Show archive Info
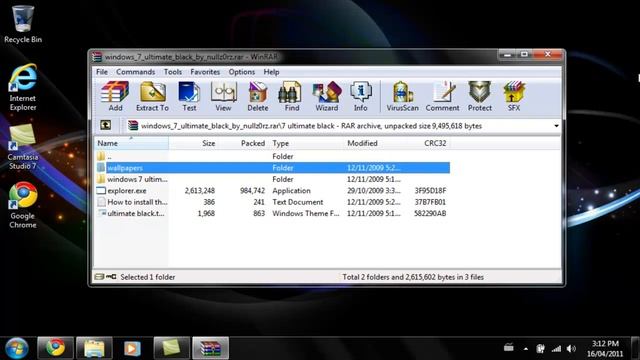640x360 pixels. 360,96
